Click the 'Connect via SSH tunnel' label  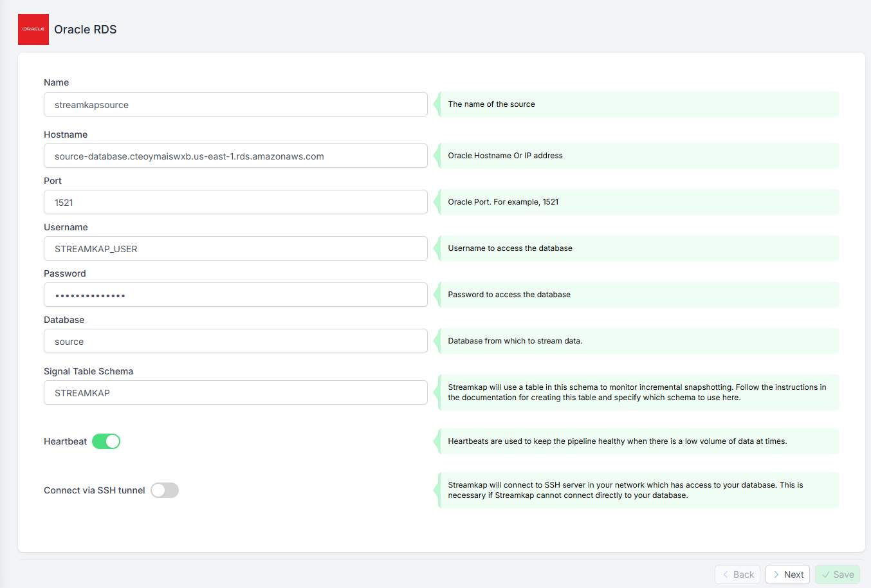point(95,490)
